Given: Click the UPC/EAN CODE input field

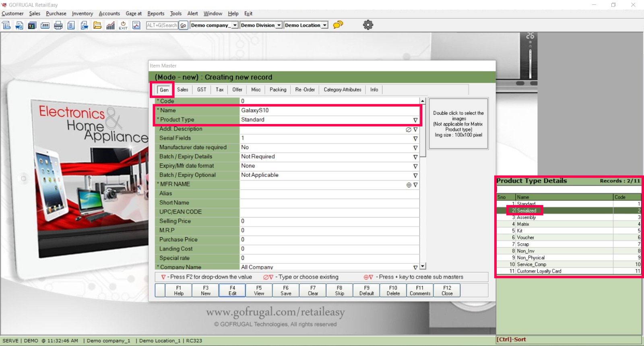Looking at the screenshot, I should pos(329,212).
